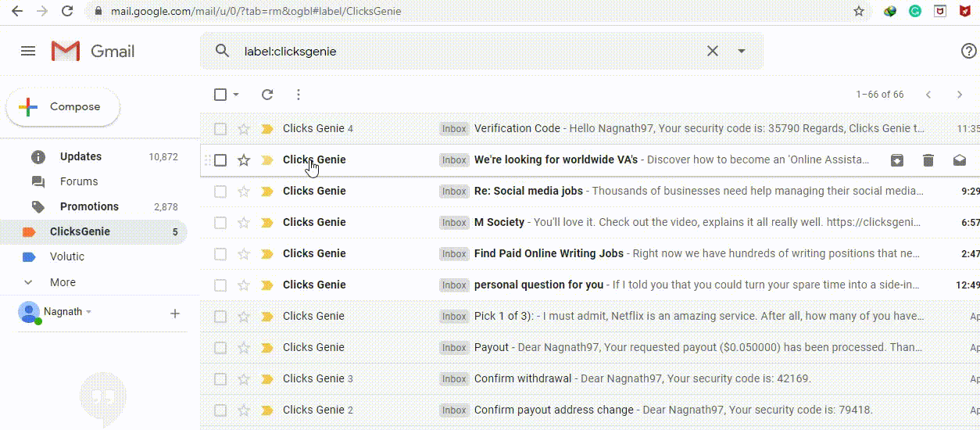Tick the select all checkbox
980x430 pixels.
pos(220,95)
